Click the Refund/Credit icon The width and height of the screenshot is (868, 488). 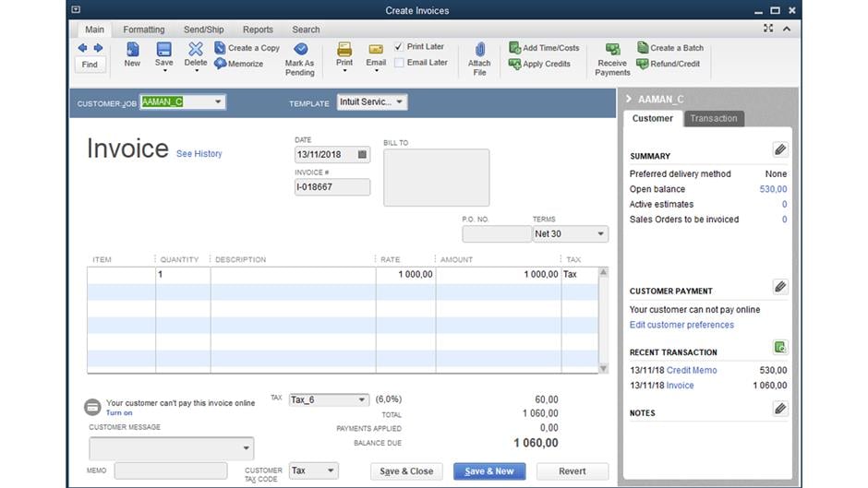[643, 65]
